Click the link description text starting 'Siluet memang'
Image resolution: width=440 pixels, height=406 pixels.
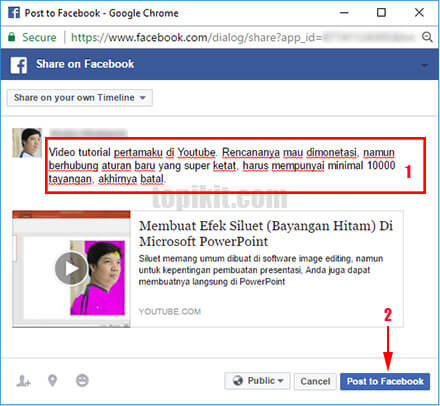click(x=261, y=270)
